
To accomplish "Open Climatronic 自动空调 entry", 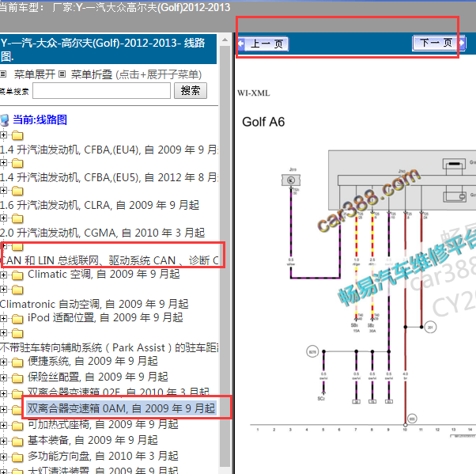I will click(94, 304).
